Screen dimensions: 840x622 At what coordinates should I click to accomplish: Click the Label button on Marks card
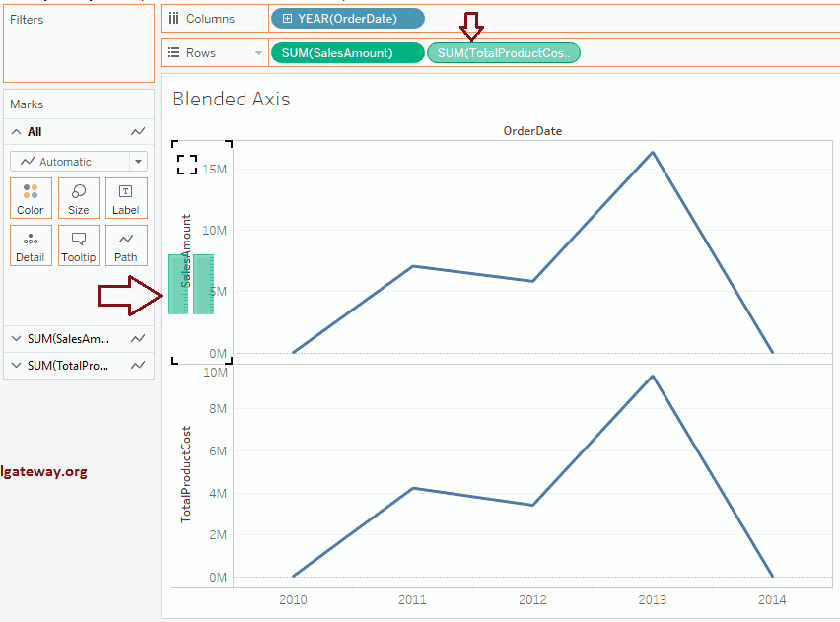[126, 197]
